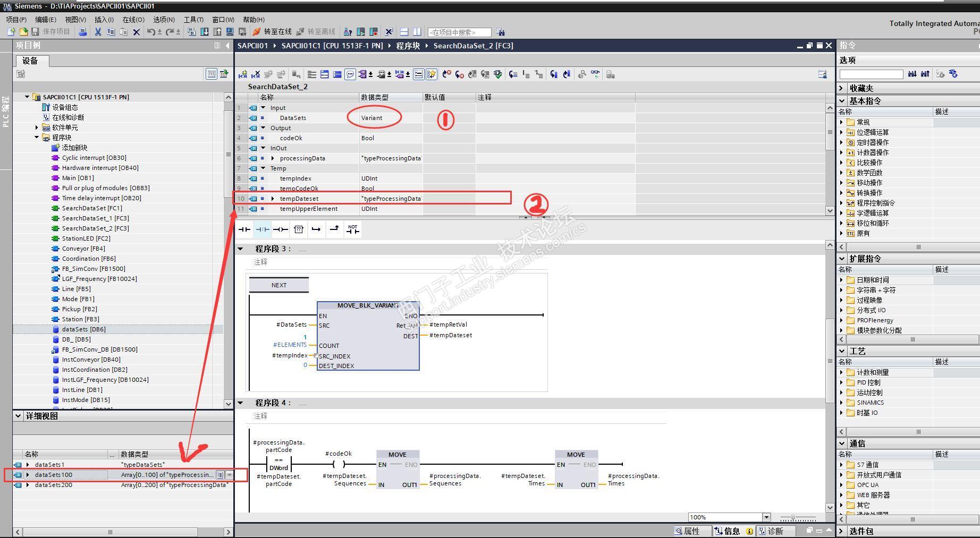Viewport: 980px width, 538px height.
Task: Create a new project via toolbar icon
Action: click(11, 32)
